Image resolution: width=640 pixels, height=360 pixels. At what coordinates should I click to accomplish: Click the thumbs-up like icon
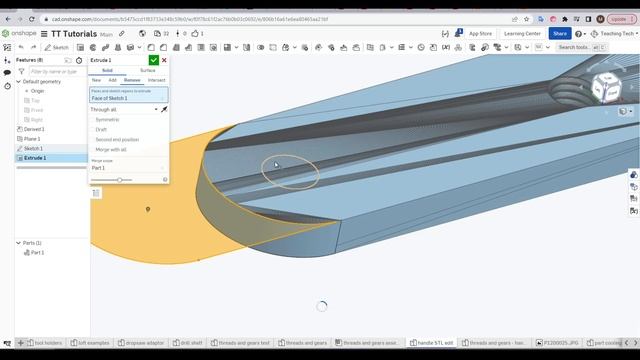(195, 33)
